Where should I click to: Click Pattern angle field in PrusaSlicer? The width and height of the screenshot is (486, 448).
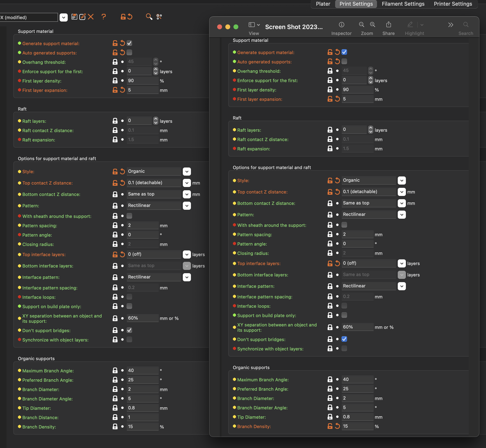(x=143, y=235)
